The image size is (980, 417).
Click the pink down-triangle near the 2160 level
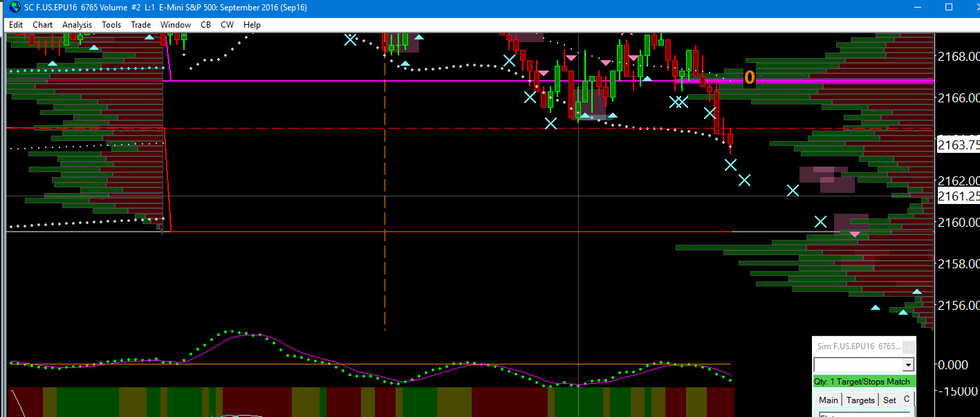(x=855, y=234)
